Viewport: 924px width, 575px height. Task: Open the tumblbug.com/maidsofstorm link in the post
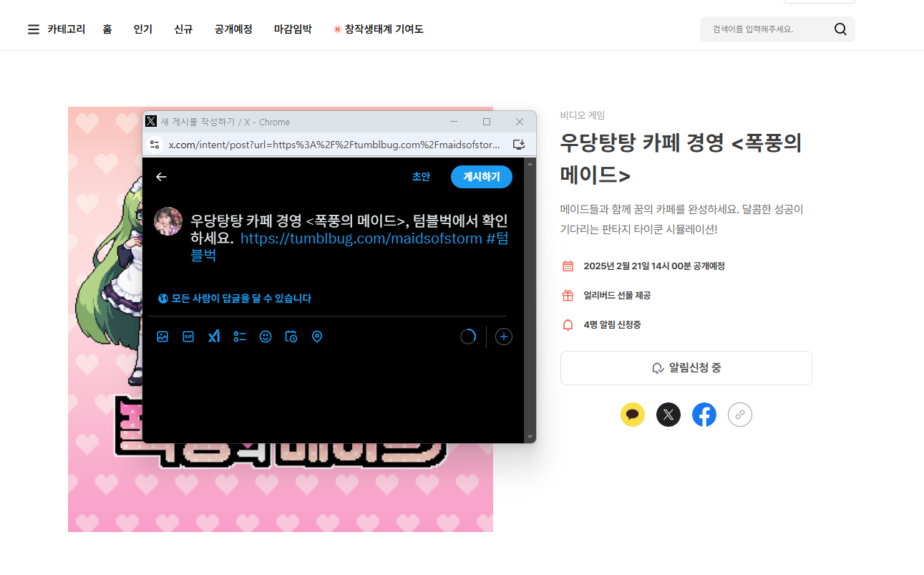[361, 238]
